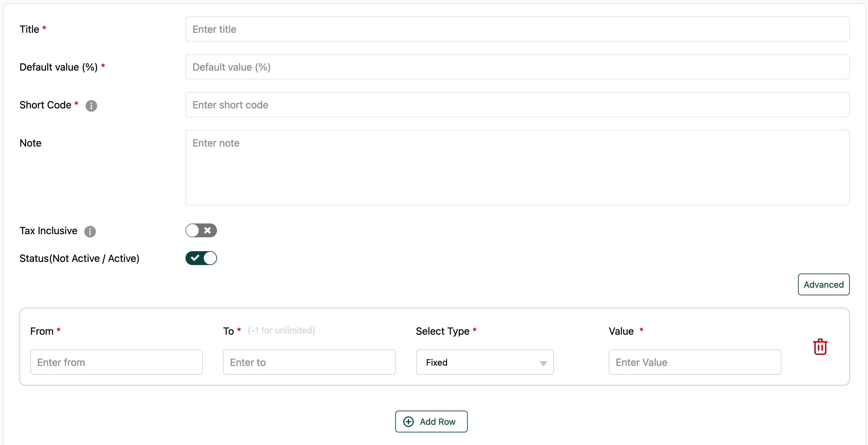Viewport: 868px width, 445px height.
Task: Click the Fixed dropdown arrow
Action: [543, 363]
